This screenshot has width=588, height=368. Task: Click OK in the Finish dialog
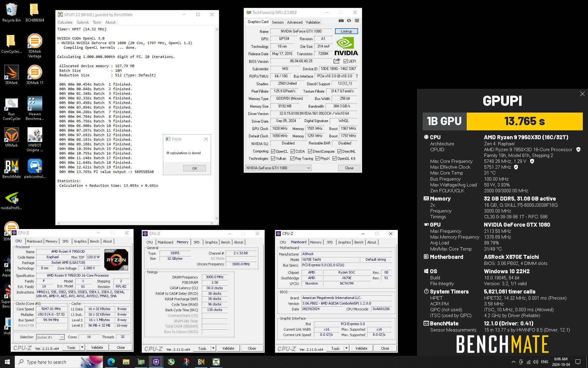tap(194, 168)
